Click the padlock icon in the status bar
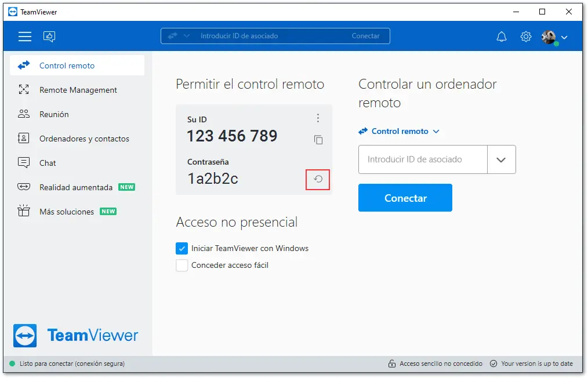 (392, 364)
